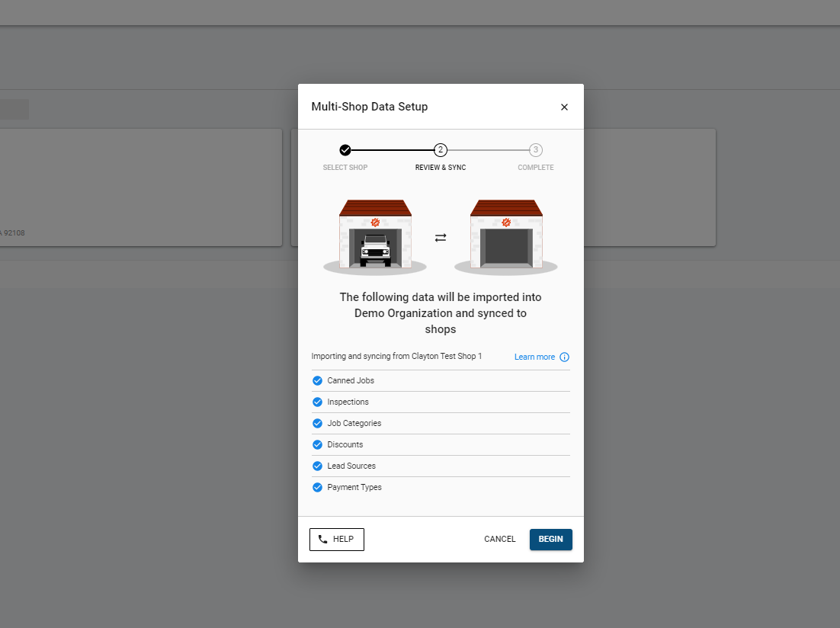Click the Job Categories checkmark icon
Viewport: 840px width, 628px height.
coord(317,423)
